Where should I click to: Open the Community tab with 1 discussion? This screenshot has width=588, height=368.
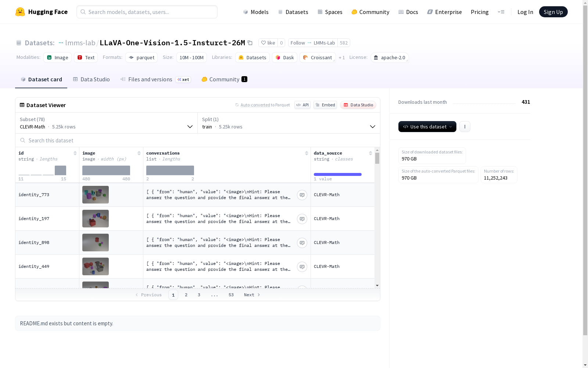[x=224, y=79]
